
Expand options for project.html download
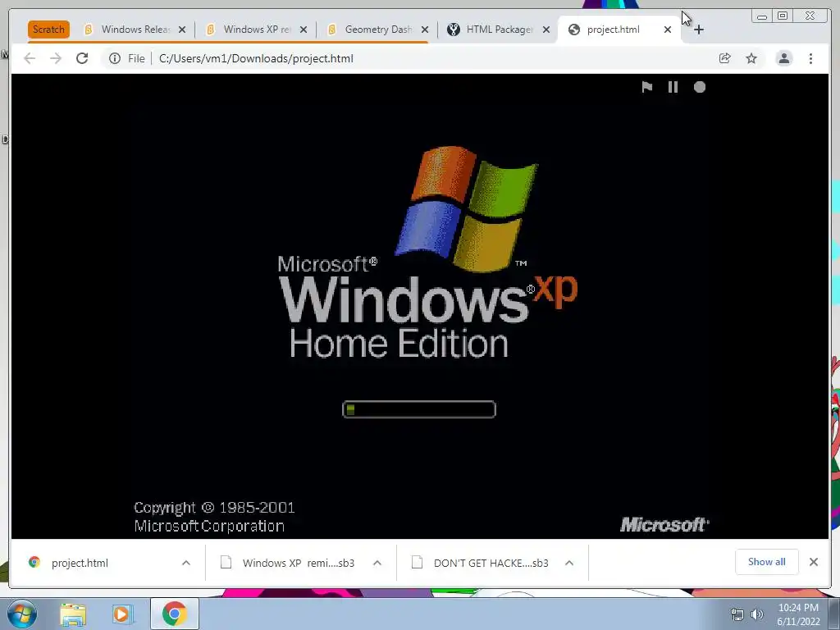pos(186,563)
